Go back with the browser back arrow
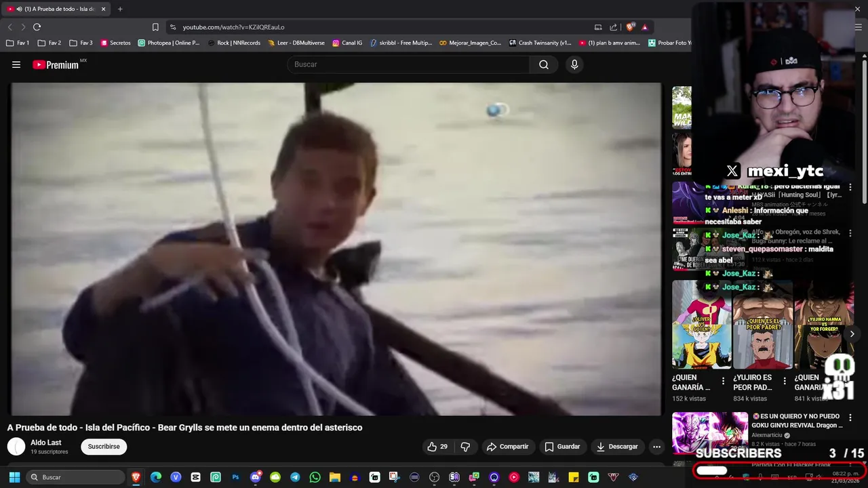 9,27
